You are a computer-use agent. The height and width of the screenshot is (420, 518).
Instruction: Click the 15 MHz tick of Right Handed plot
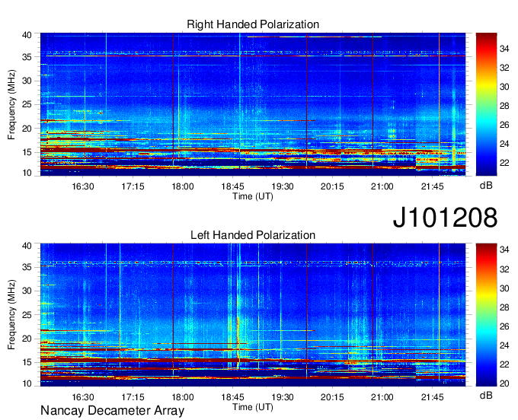coord(27,152)
